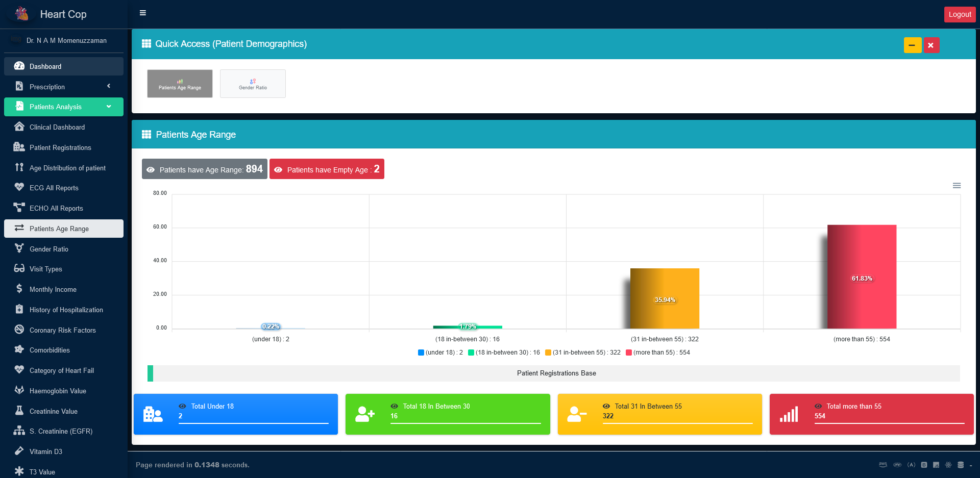Click the Heart Cop logo icon
Viewport: 980px width, 478px height.
coord(22,14)
